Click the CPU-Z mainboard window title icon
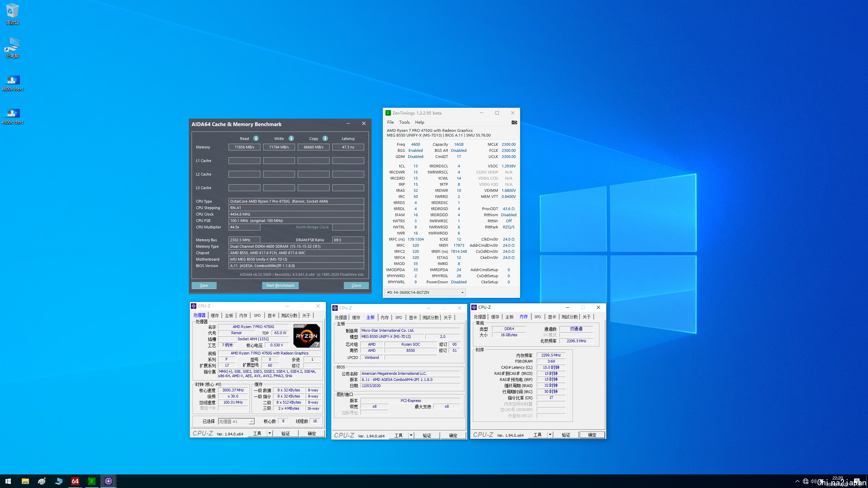This screenshot has height=488, width=868. [x=335, y=308]
